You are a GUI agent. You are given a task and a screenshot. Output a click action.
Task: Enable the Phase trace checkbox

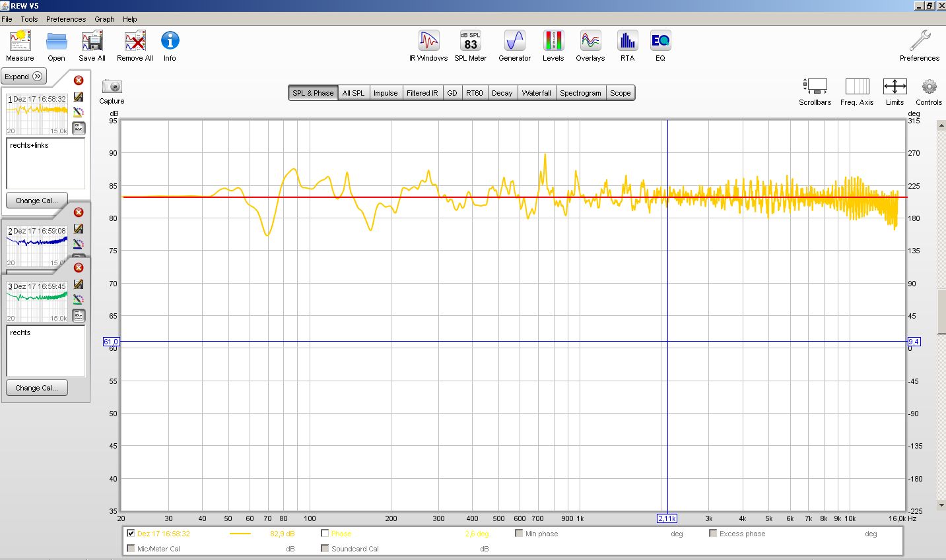coord(325,534)
